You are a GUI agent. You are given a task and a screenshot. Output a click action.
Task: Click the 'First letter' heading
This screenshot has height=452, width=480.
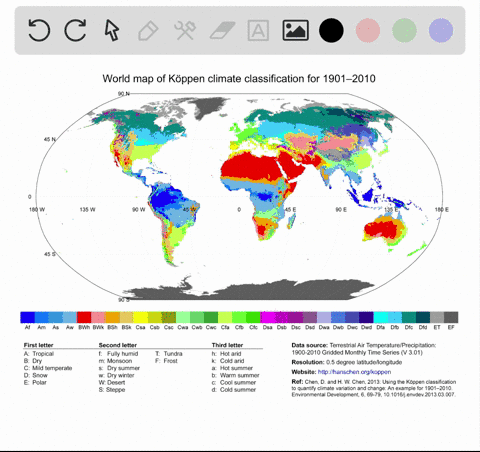(38, 345)
